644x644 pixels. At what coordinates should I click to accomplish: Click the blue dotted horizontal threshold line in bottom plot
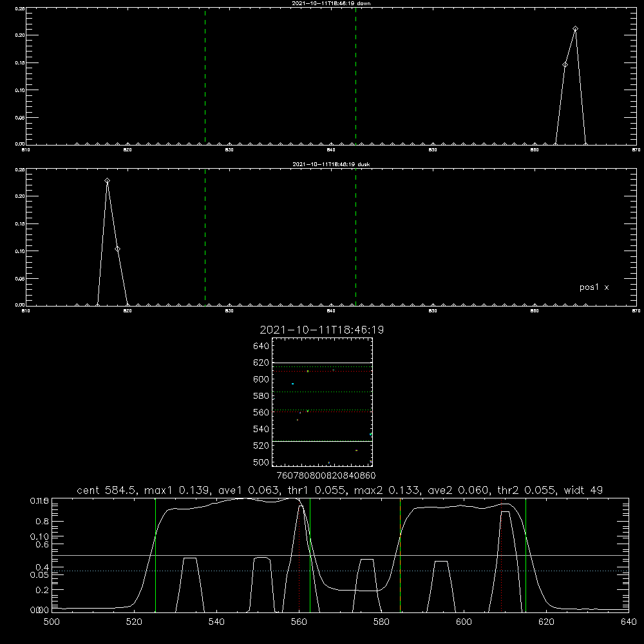coord(340,571)
